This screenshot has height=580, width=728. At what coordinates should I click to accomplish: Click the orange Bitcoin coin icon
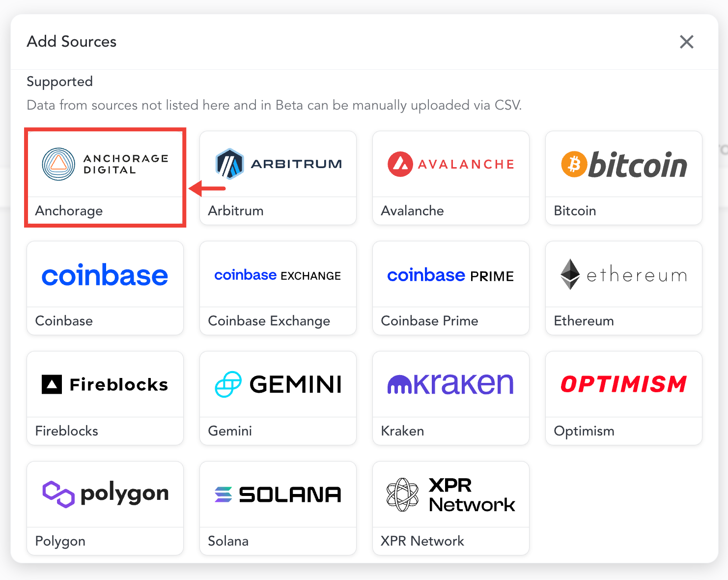pos(574,164)
